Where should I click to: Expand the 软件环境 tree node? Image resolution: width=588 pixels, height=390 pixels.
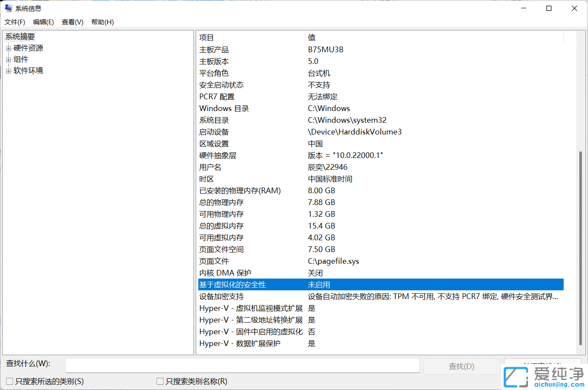pos(8,71)
